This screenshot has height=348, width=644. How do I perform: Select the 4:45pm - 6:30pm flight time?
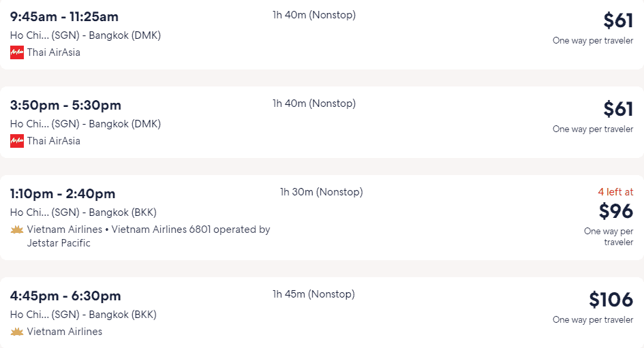click(65, 296)
